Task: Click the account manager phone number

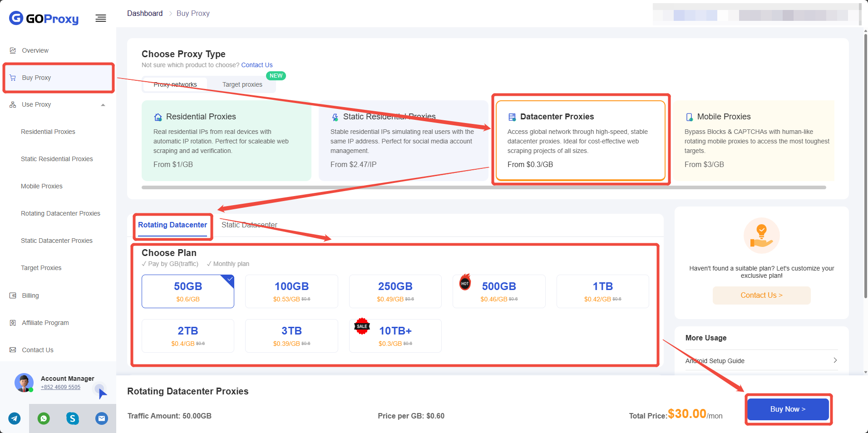Action: pos(60,387)
